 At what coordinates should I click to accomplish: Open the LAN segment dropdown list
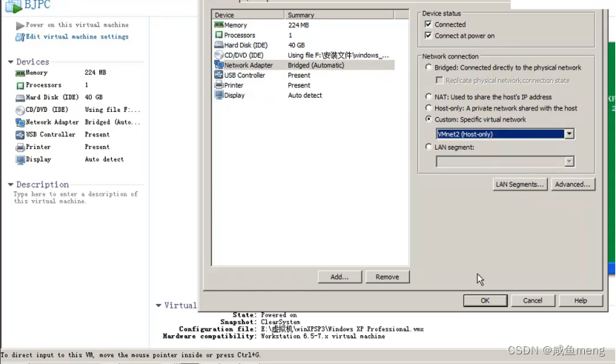click(569, 162)
